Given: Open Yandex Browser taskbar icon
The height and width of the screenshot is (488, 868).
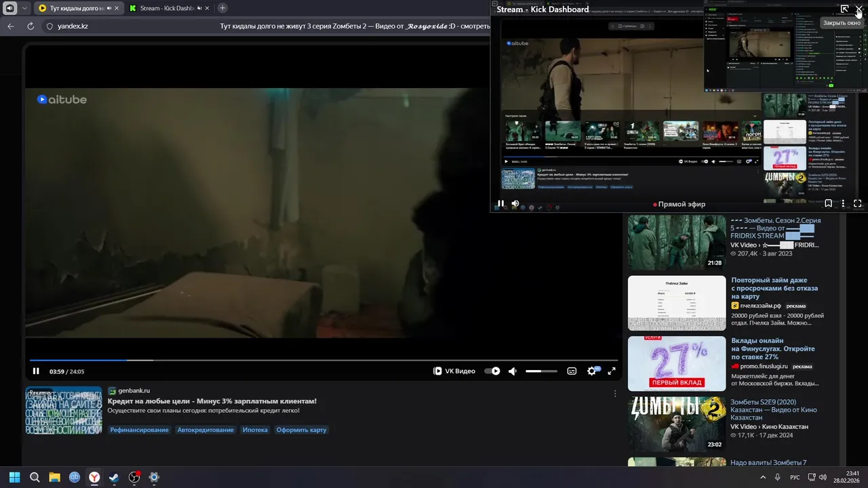Looking at the screenshot, I should pos(94,477).
